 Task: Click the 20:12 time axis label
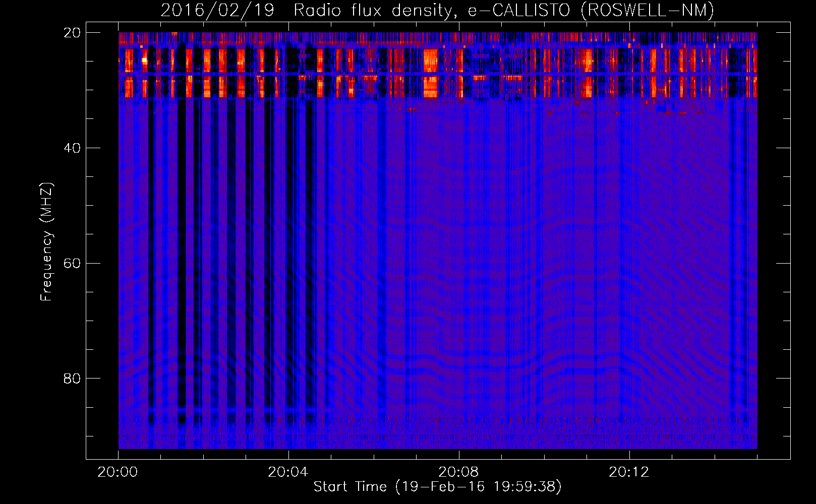point(629,472)
